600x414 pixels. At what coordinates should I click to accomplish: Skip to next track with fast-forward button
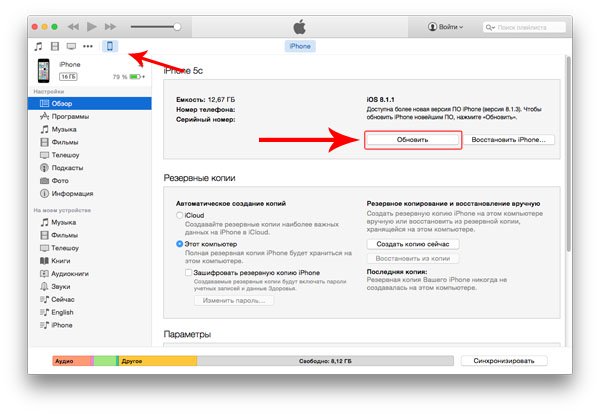[x=111, y=26]
